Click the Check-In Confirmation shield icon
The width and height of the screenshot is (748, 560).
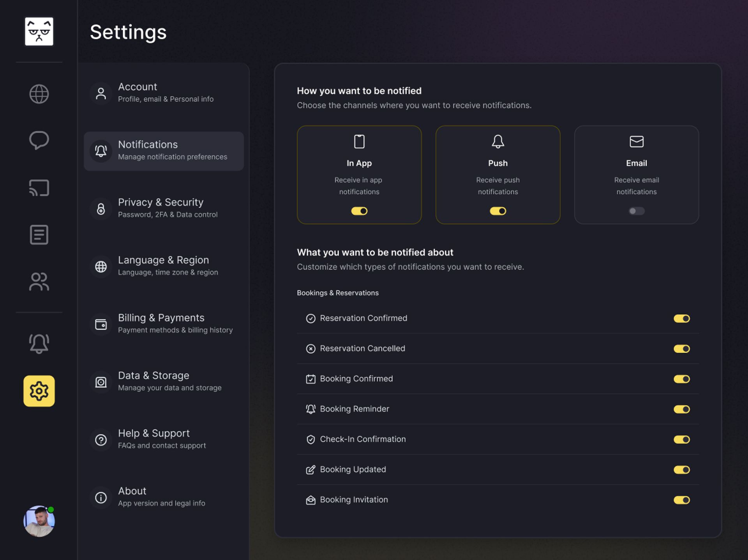310,439
